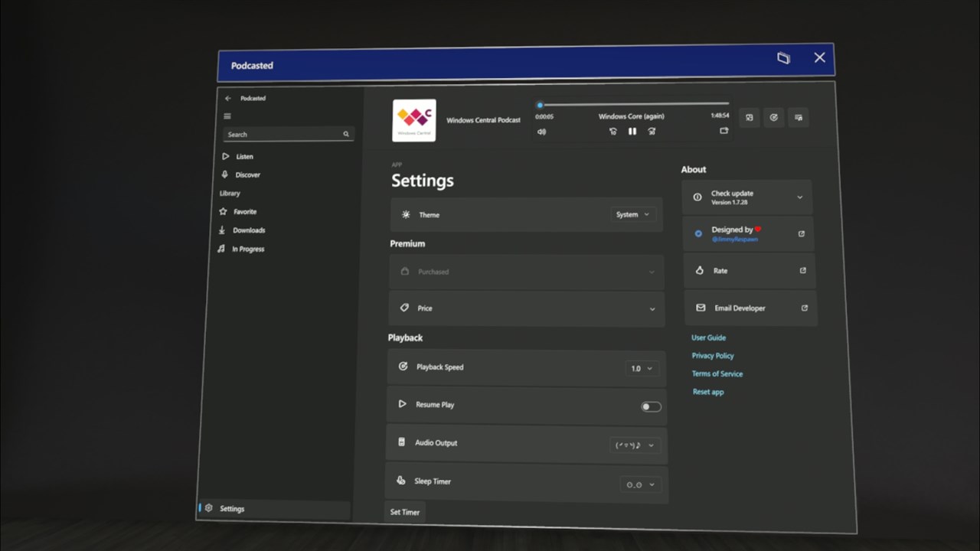980x551 pixels.
Task: Click the Purchased bag icon
Action: [405, 271]
